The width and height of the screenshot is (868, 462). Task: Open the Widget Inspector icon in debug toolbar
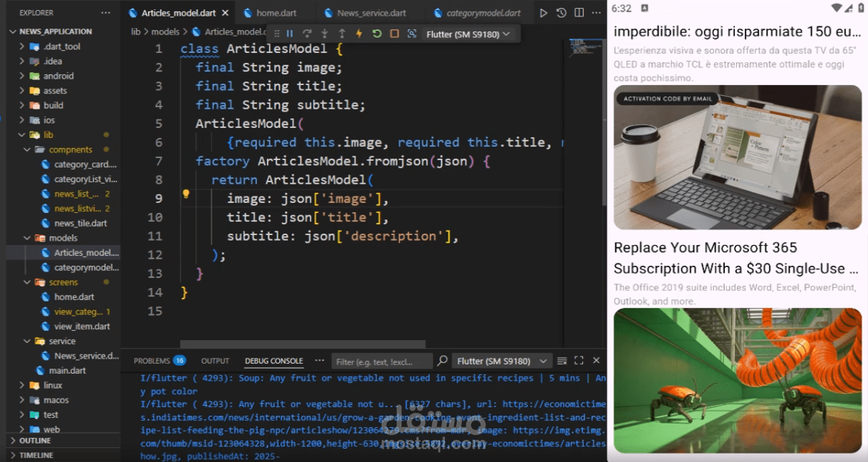(412, 33)
